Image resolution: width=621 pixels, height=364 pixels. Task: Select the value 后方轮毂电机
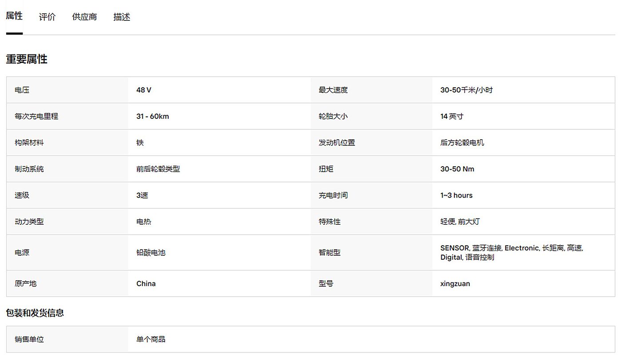(462, 143)
